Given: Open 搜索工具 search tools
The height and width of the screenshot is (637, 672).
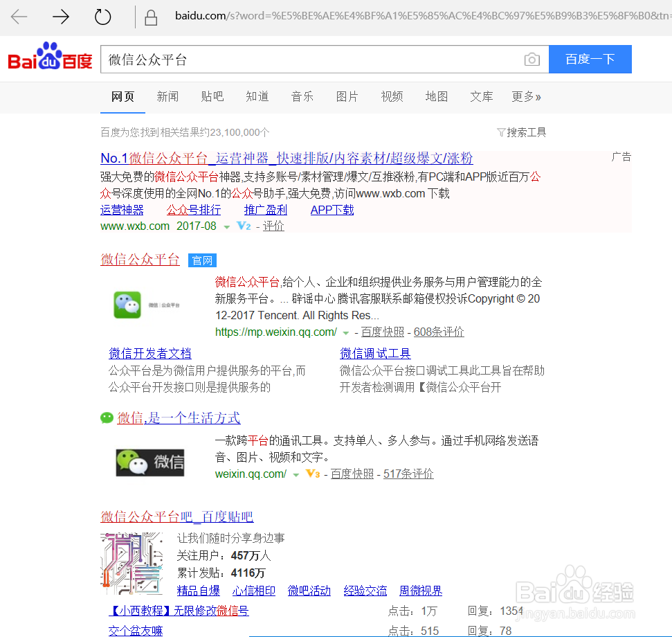Looking at the screenshot, I should point(526,132).
